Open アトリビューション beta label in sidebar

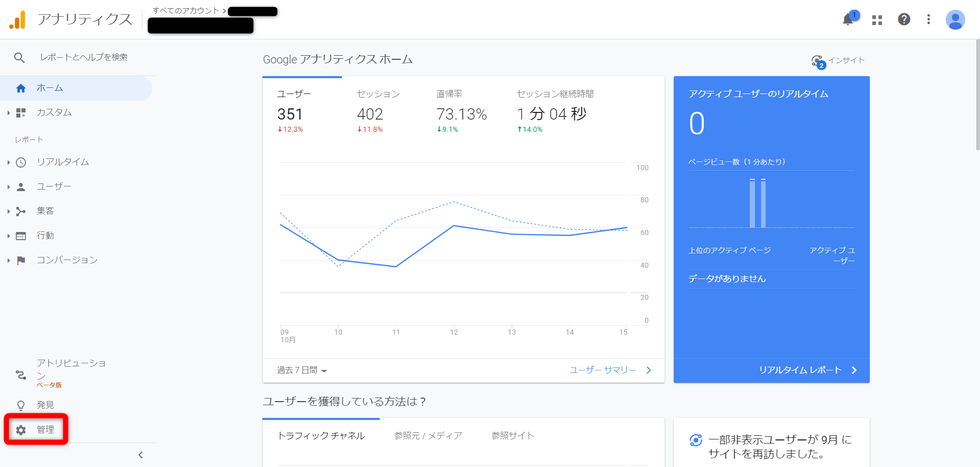pos(49,385)
